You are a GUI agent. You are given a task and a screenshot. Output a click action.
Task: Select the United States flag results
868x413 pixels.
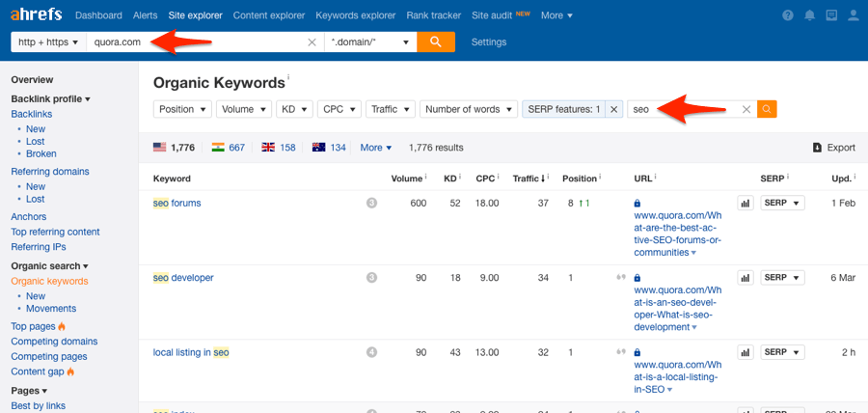click(x=174, y=148)
